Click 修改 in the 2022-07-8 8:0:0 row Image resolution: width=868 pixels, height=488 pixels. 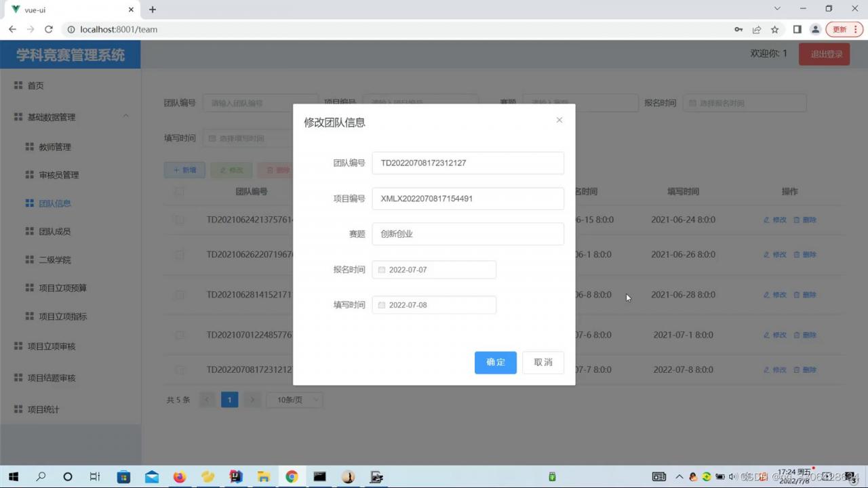pos(775,370)
